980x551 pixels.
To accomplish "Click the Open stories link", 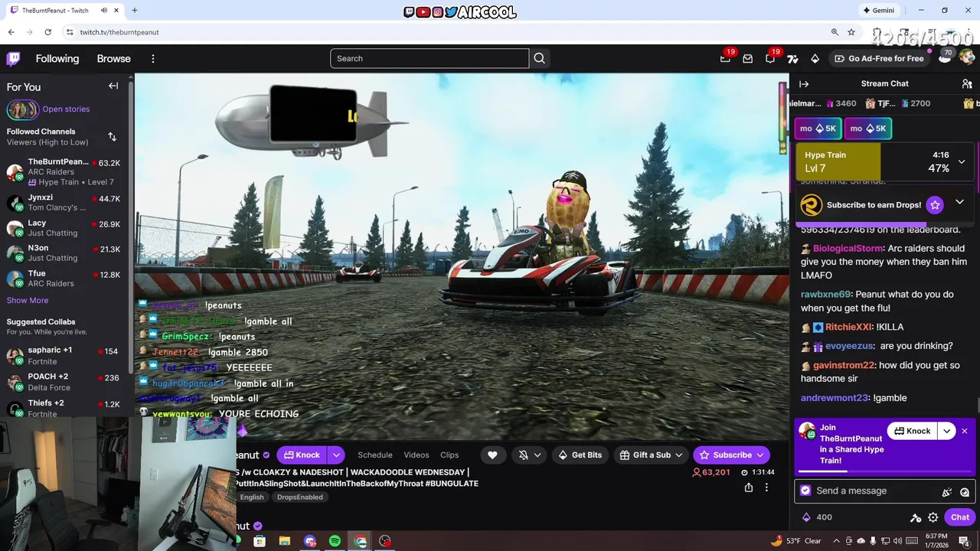I will tap(66, 109).
